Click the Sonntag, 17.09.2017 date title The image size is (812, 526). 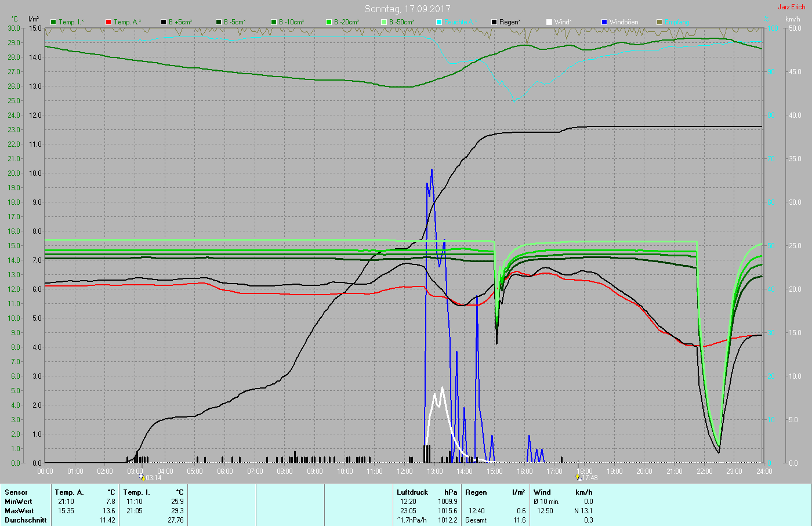tap(407, 9)
